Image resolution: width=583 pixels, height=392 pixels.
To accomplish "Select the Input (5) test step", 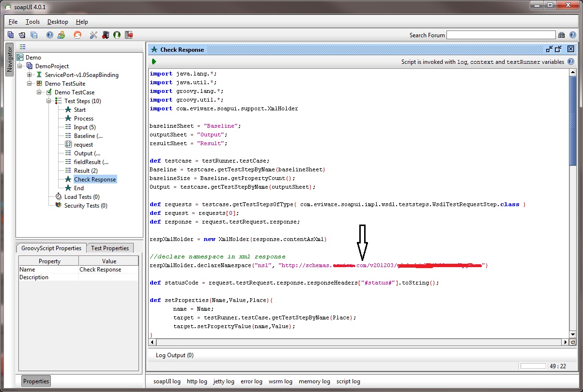I will [85, 127].
